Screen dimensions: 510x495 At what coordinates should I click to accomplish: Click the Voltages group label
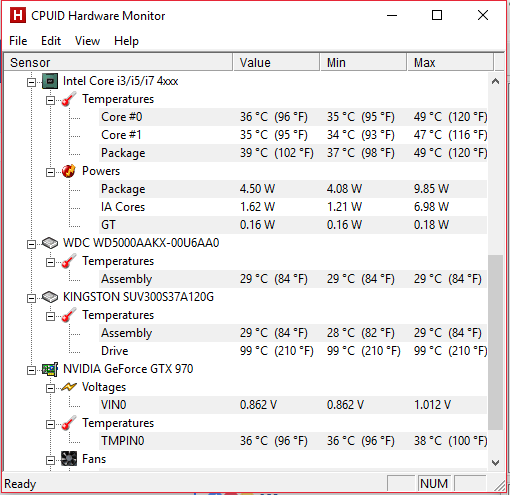(104, 387)
